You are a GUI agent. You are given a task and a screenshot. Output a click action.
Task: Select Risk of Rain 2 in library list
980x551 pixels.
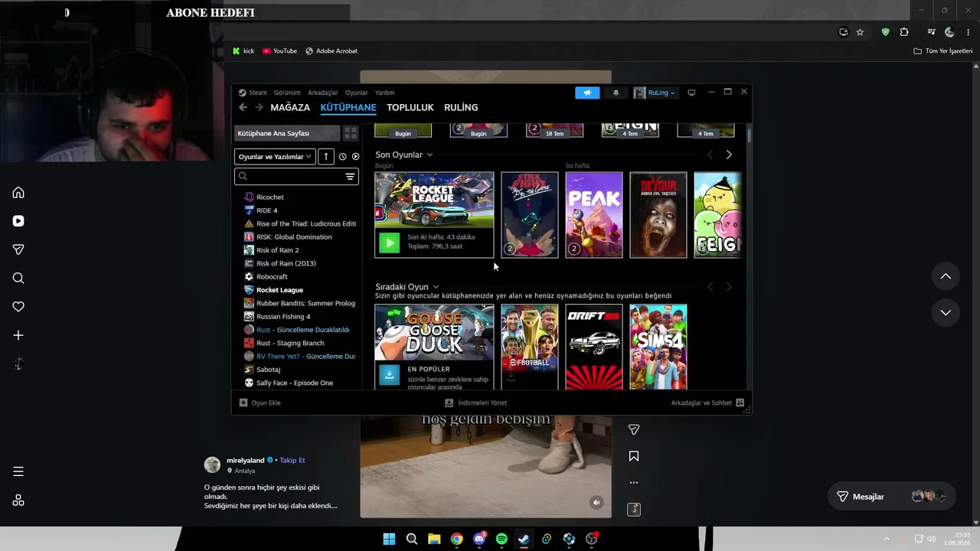pyautogui.click(x=277, y=250)
